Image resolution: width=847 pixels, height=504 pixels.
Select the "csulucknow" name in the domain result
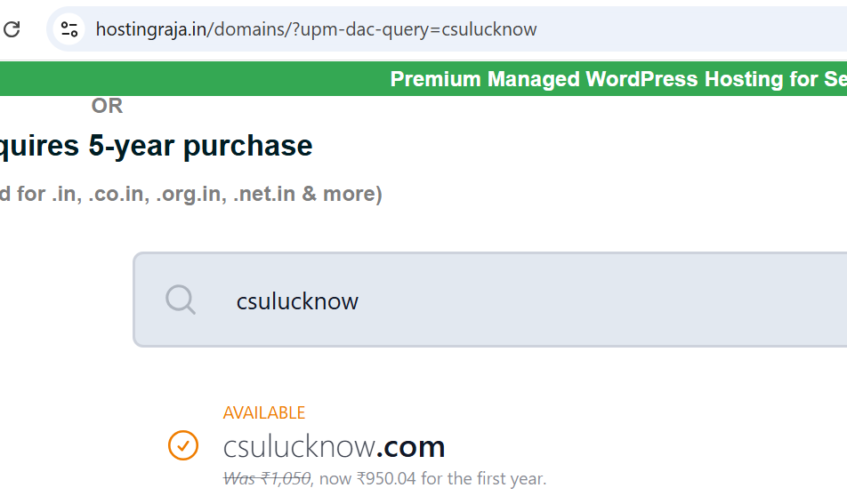[298, 446]
